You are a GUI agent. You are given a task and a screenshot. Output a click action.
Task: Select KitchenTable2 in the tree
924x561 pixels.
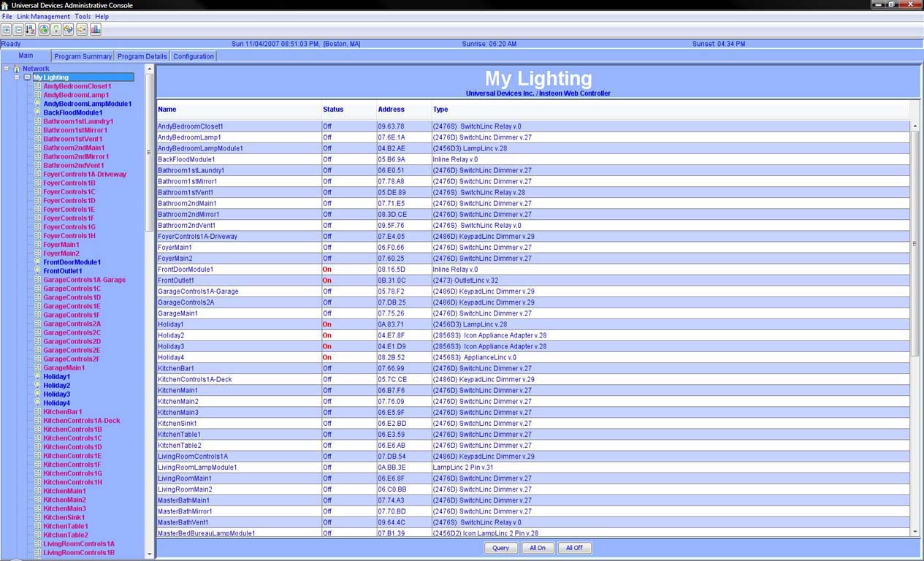pos(66,535)
